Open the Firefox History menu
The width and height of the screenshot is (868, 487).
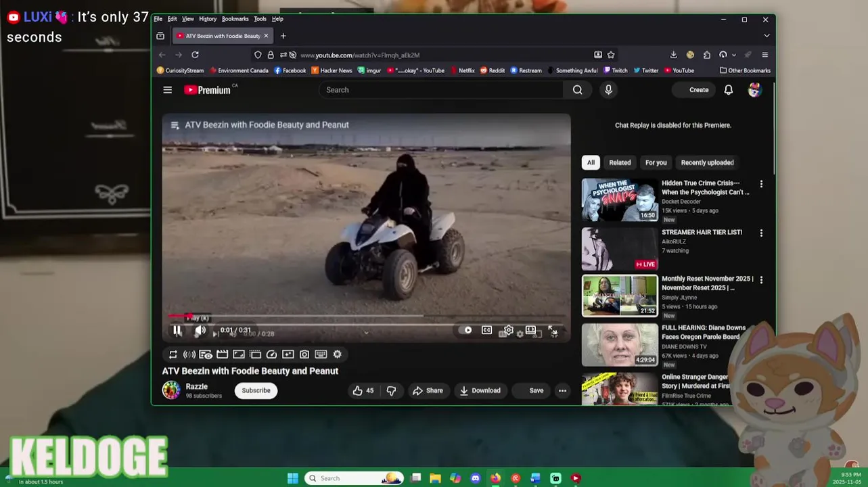(x=208, y=19)
